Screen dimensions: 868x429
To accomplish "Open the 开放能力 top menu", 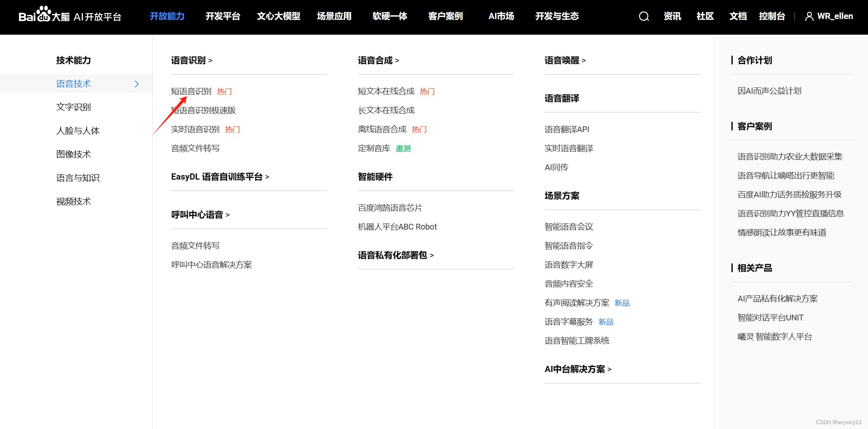I will (167, 17).
